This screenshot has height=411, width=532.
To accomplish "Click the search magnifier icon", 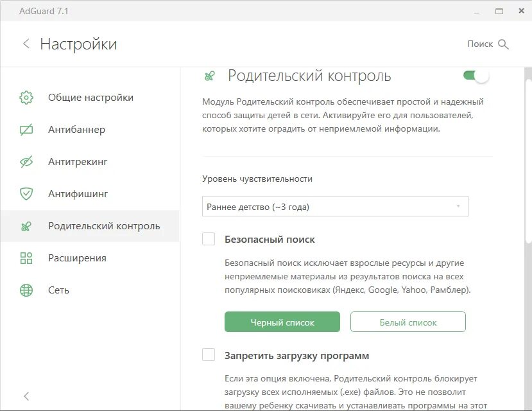I will coord(503,44).
